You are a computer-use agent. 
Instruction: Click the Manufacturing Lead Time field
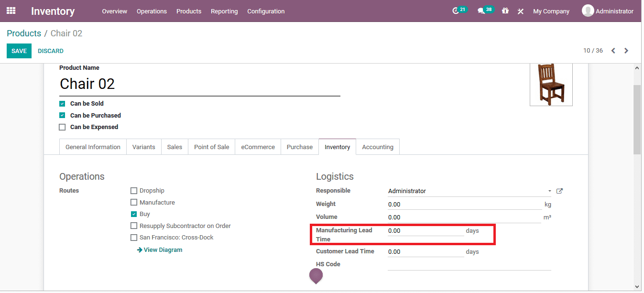point(426,231)
